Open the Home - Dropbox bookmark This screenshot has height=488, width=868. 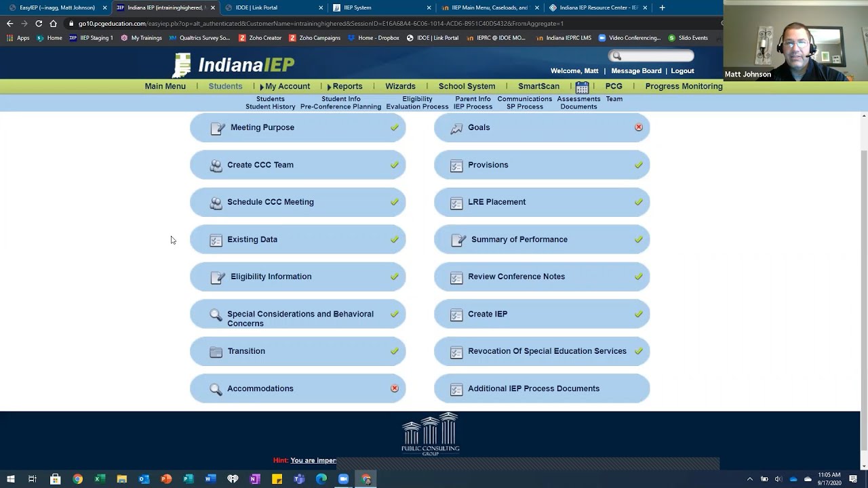pos(374,38)
